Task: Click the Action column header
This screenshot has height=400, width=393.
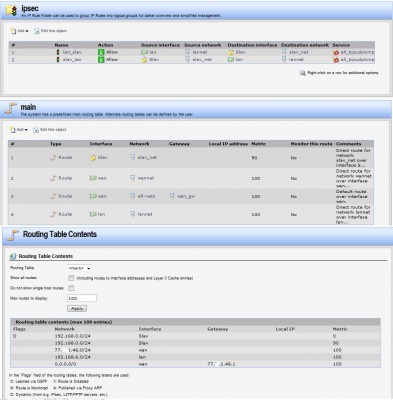Action: coord(106,45)
